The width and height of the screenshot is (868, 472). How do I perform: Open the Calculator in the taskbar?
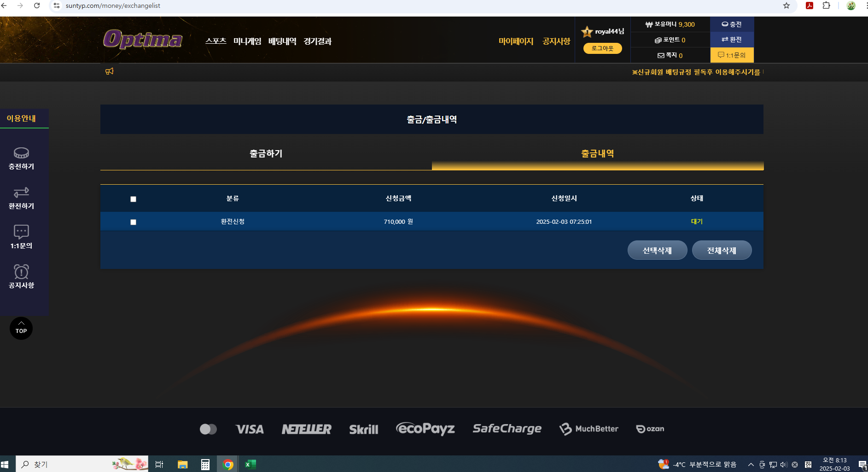205,464
